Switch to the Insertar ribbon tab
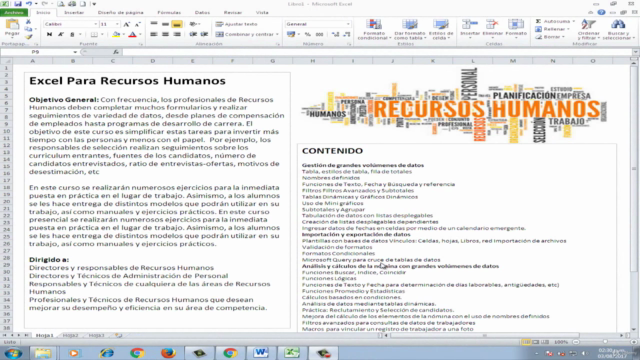 pyautogui.click(x=74, y=13)
